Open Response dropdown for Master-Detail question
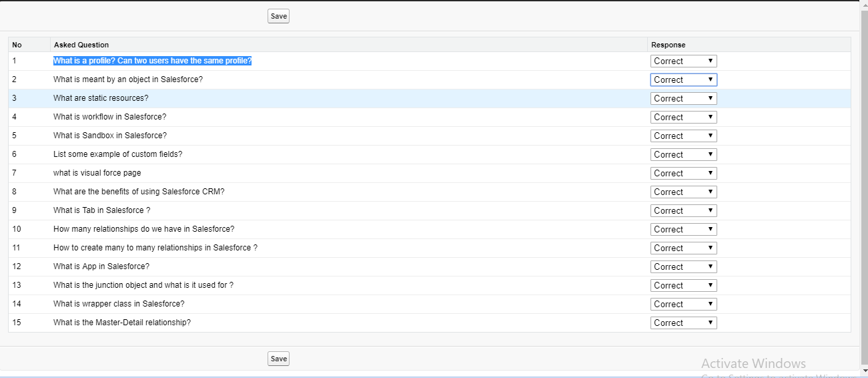This screenshot has height=378, width=868. click(x=683, y=323)
